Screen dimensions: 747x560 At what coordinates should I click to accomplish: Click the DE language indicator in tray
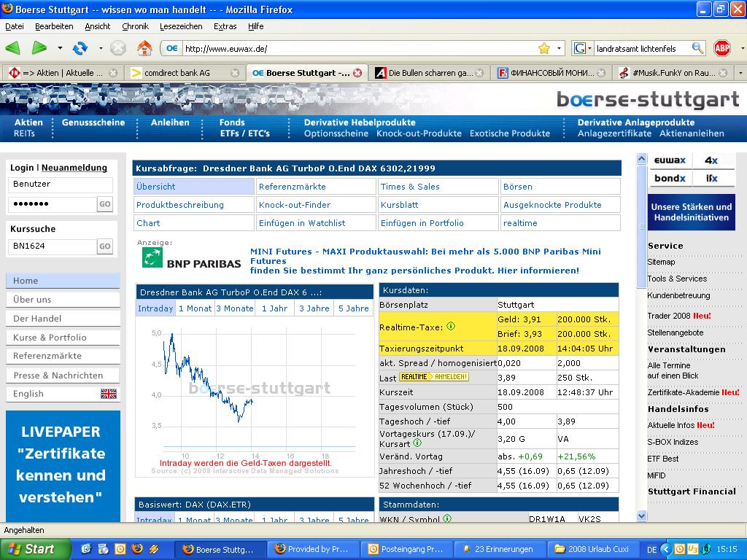651,549
